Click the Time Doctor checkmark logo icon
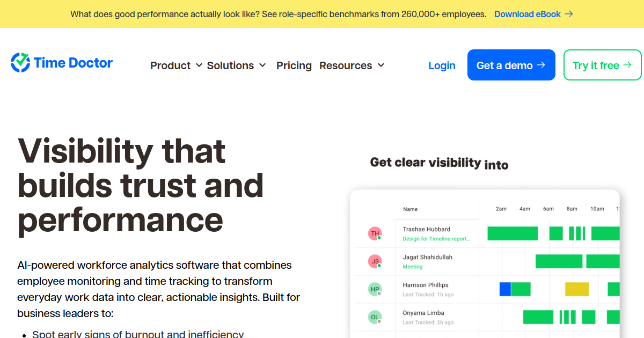The image size is (644, 338). (20, 63)
